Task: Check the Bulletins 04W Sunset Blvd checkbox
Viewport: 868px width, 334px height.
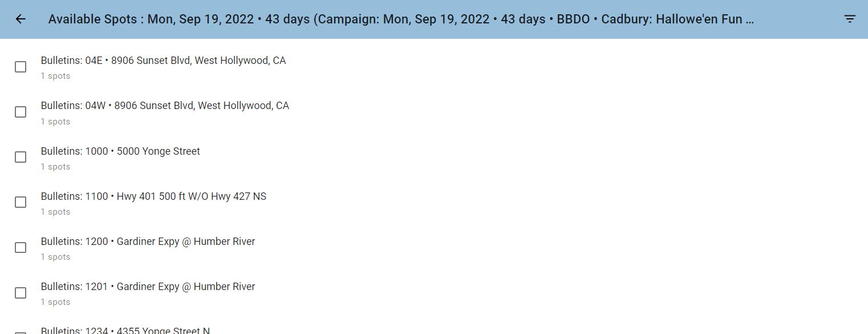Action: point(21,112)
